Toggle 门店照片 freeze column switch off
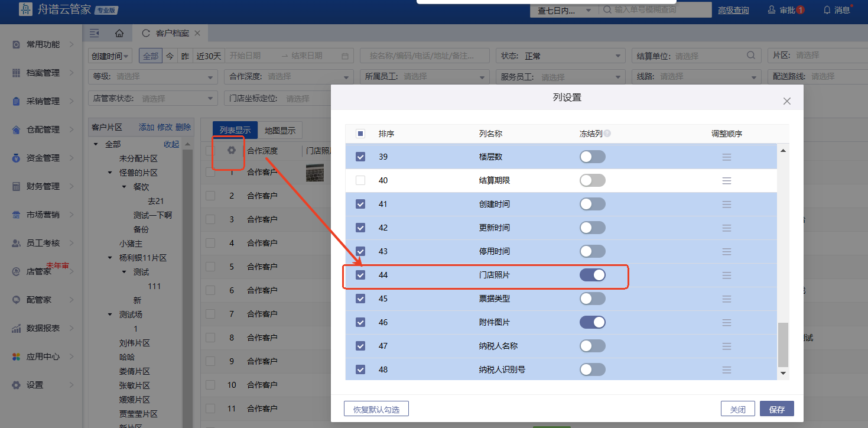Viewport: 868px width, 428px height. tap(593, 275)
